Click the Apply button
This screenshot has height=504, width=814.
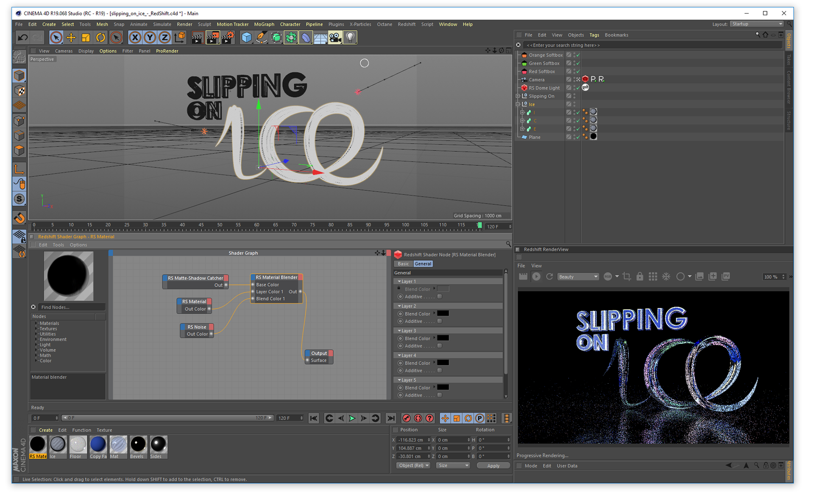[x=493, y=466]
